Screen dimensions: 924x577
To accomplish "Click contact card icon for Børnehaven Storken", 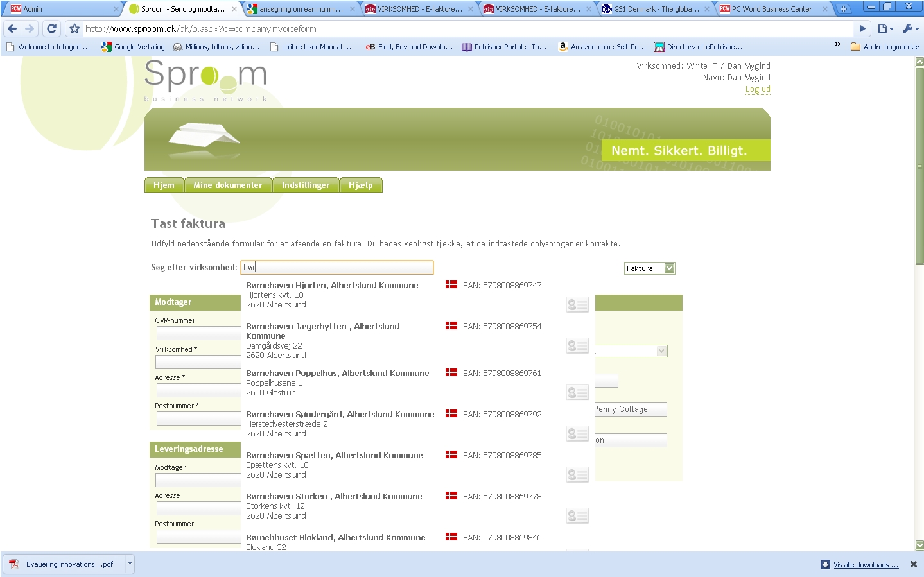I will coord(577,515).
